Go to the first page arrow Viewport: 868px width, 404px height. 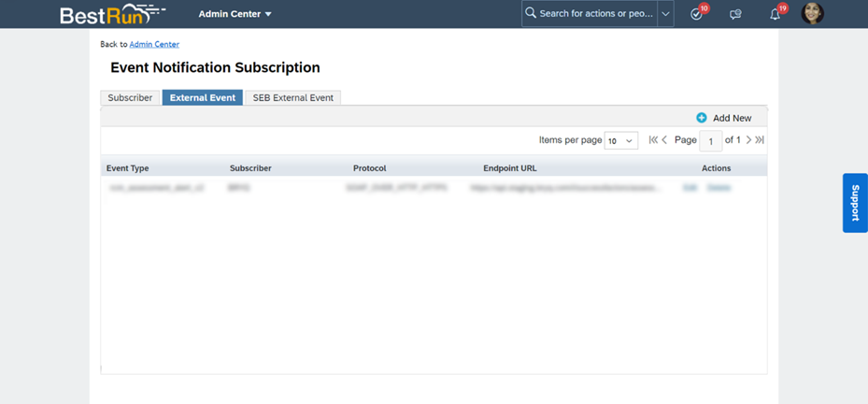click(653, 140)
